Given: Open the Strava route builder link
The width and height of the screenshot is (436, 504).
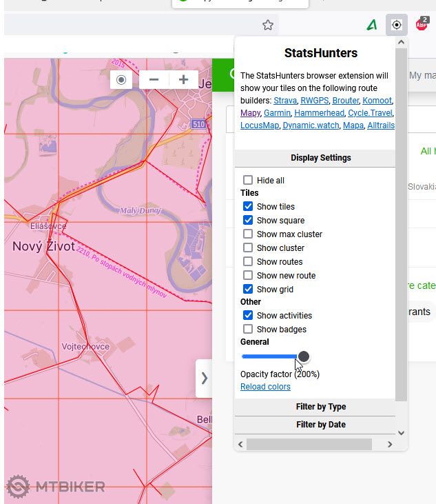Looking at the screenshot, I should [x=285, y=101].
